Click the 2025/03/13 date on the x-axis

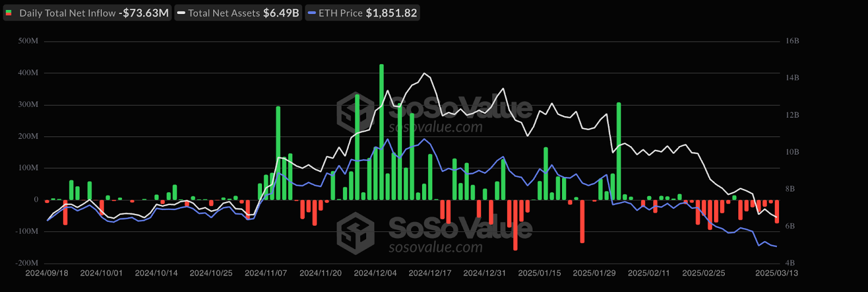(776, 273)
